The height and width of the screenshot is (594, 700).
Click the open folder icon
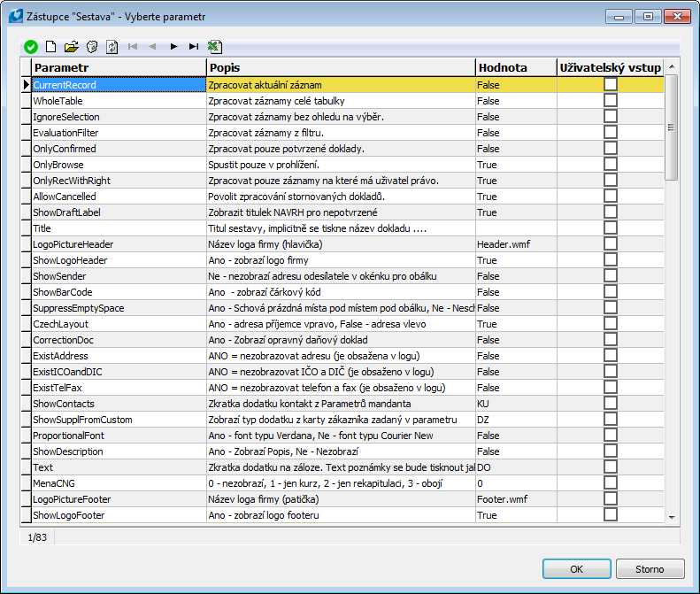point(71,46)
